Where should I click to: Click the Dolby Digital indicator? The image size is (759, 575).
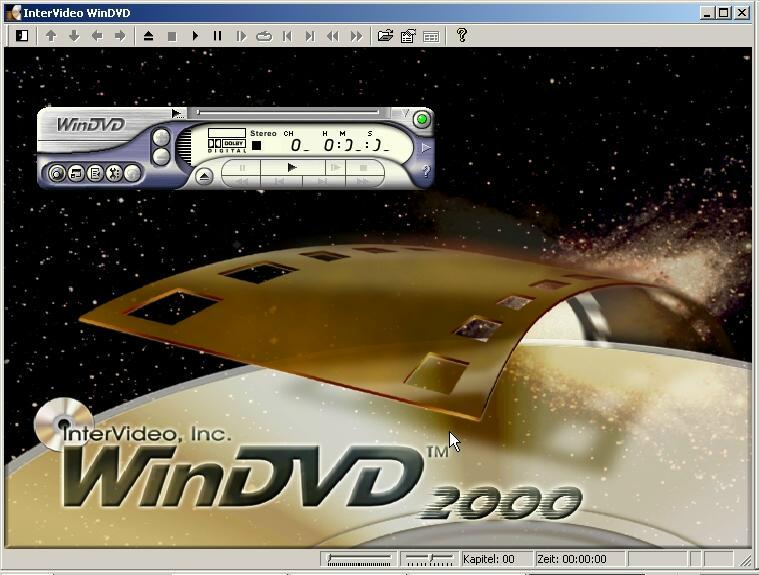(x=227, y=146)
